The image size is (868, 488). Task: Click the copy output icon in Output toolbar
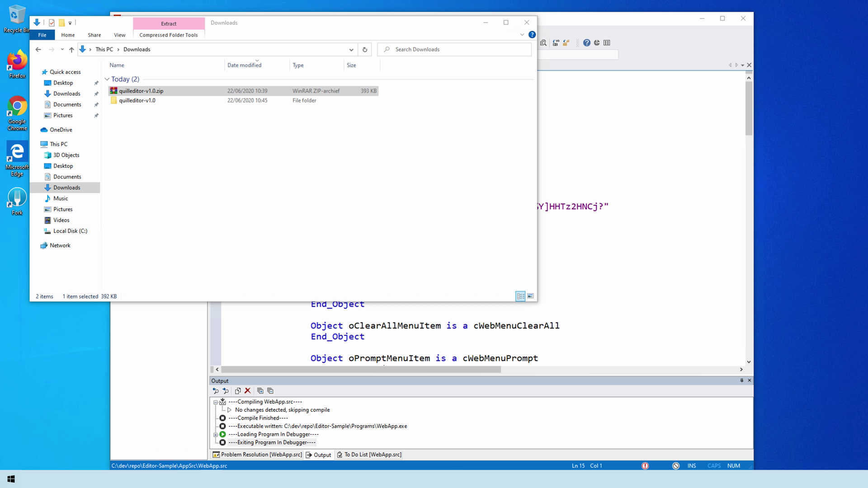point(238,391)
